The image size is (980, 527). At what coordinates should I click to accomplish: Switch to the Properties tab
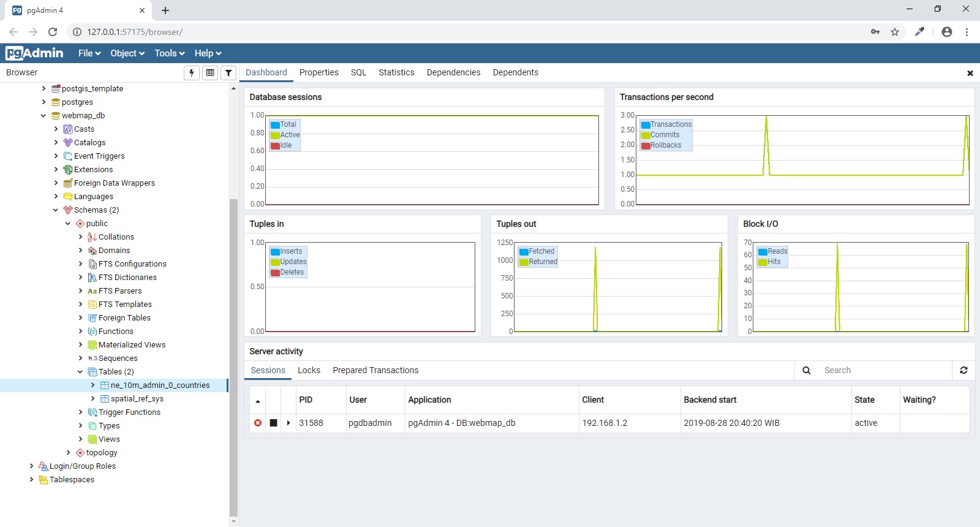[x=319, y=72]
